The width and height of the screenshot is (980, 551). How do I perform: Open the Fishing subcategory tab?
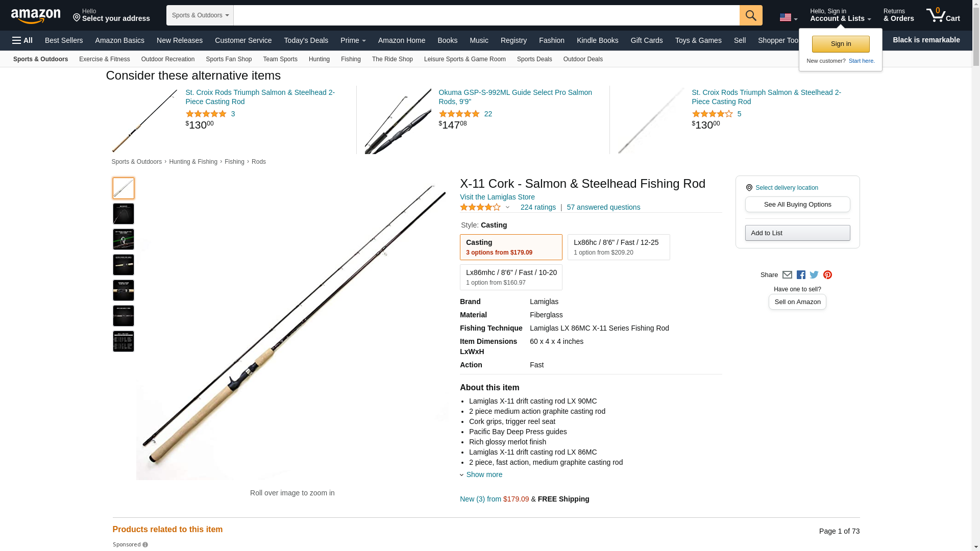click(351, 59)
